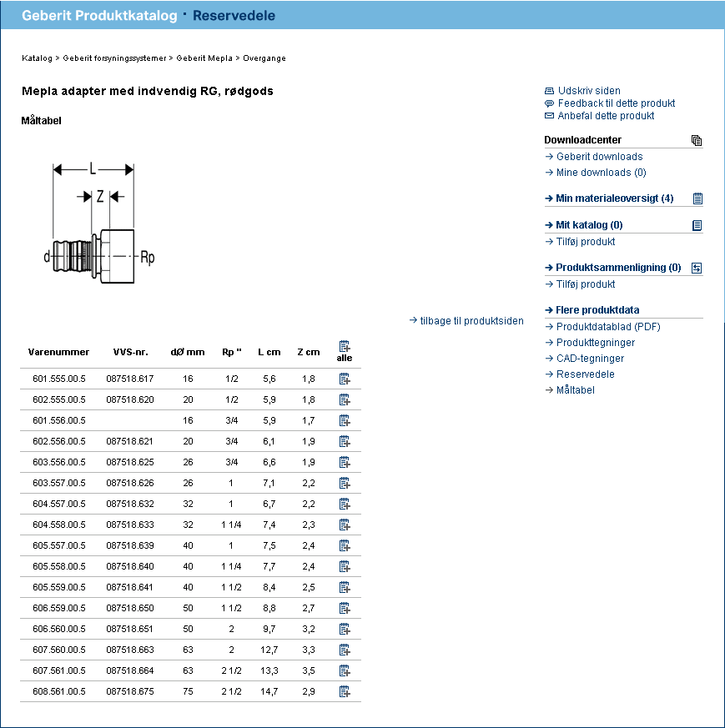Click the Produktsammenligning compare icon

(x=697, y=268)
